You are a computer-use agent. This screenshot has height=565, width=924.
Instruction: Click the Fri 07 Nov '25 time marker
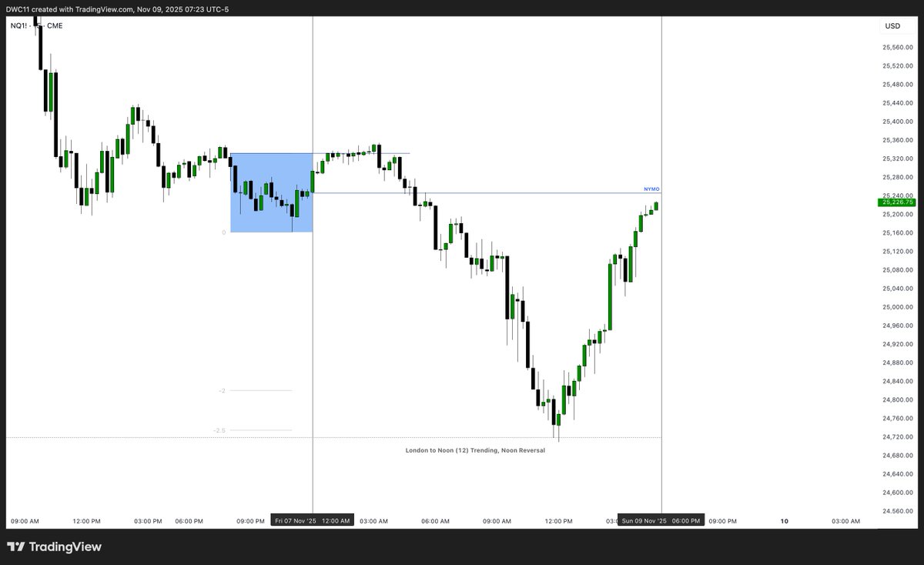(x=313, y=521)
